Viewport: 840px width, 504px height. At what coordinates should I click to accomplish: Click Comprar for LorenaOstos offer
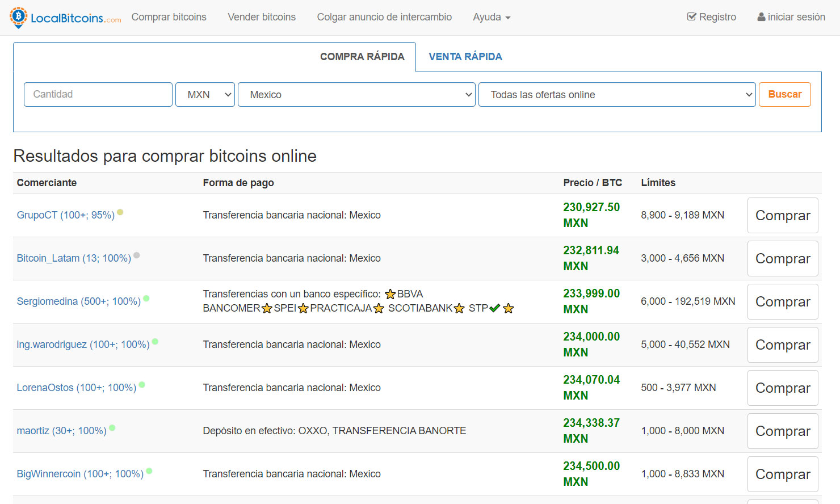(x=783, y=388)
